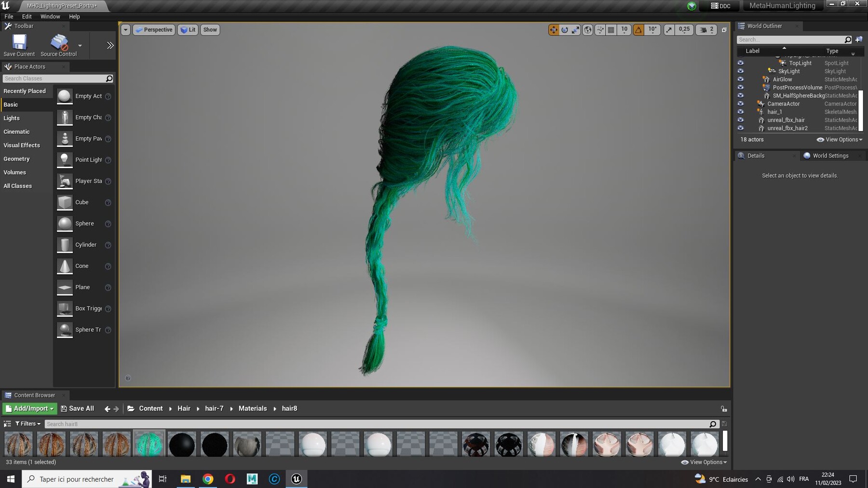
Task: Select the scale gizmo tool in the viewport
Action: point(576,30)
